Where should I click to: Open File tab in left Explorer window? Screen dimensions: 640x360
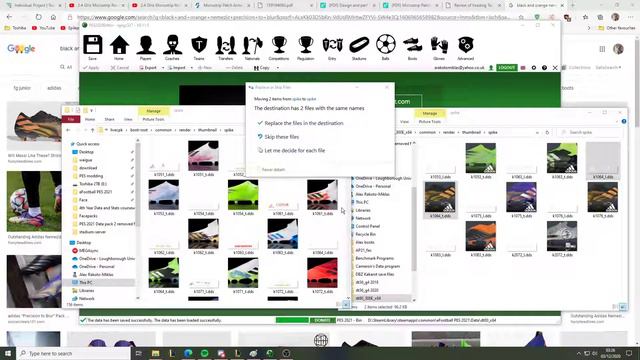click(x=71, y=119)
